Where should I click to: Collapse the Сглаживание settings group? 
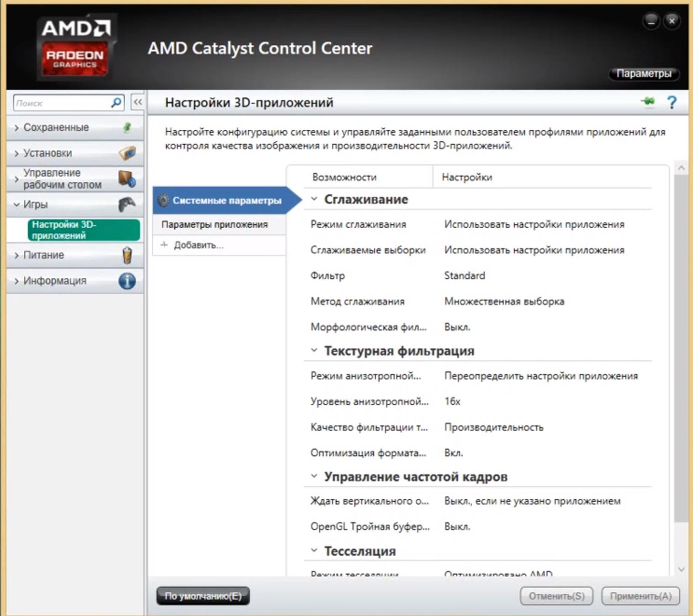314,199
